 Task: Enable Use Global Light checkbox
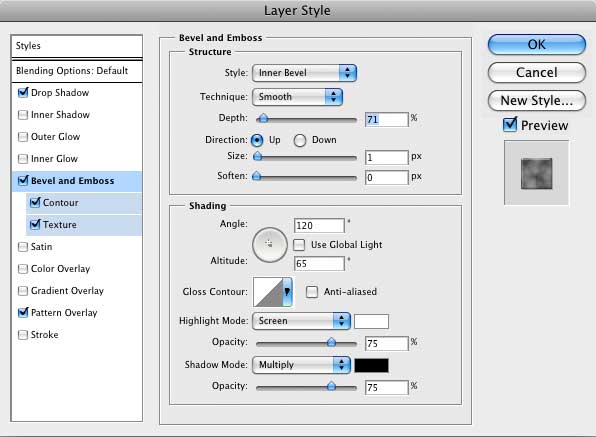click(x=299, y=245)
